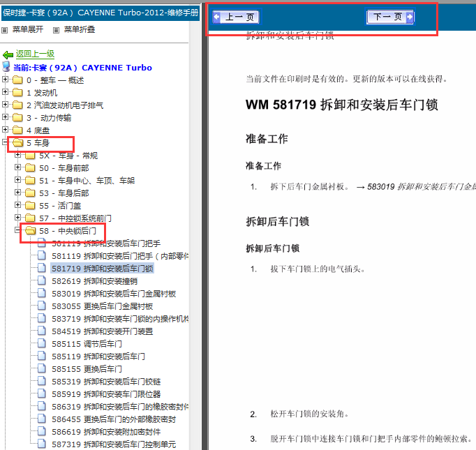
Task: Click step text 拔下车门锁上的电气插头
Action: click(x=318, y=269)
